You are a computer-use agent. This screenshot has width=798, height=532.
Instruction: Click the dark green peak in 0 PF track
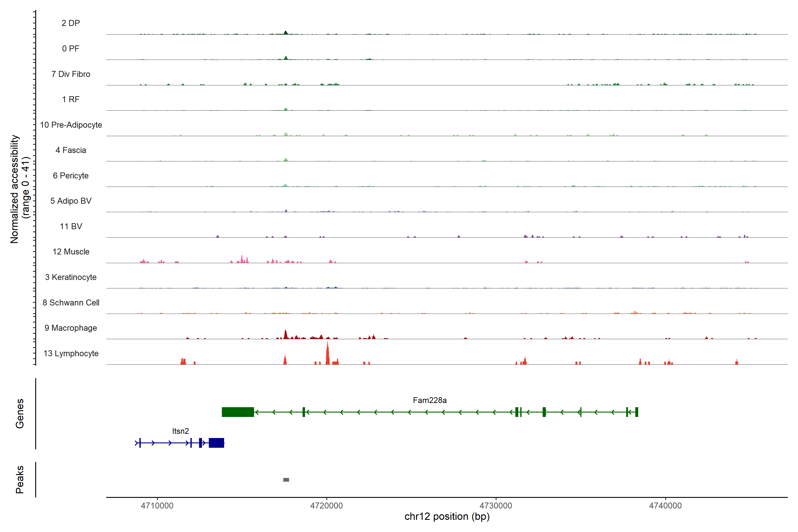coord(286,58)
